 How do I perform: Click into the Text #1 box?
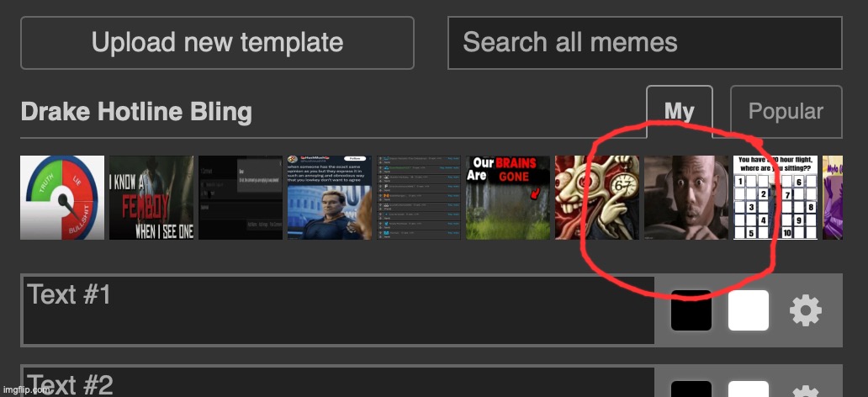(x=338, y=311)
